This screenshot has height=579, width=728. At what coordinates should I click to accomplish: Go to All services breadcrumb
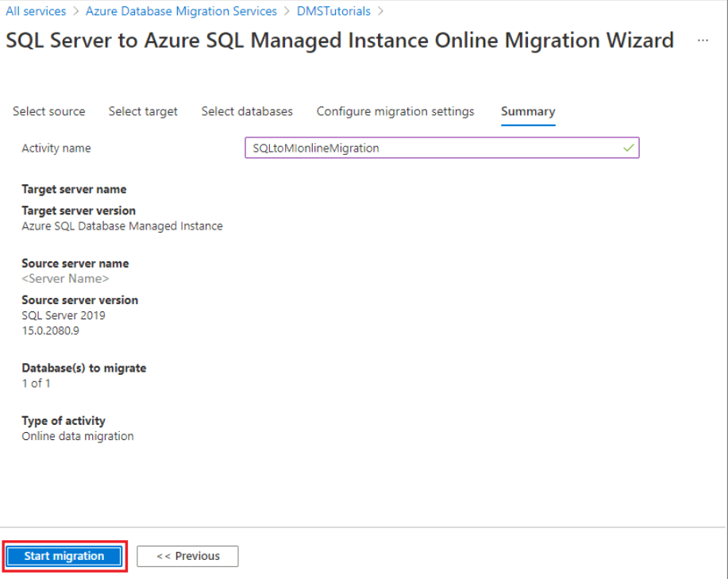(x=34, y=11)
